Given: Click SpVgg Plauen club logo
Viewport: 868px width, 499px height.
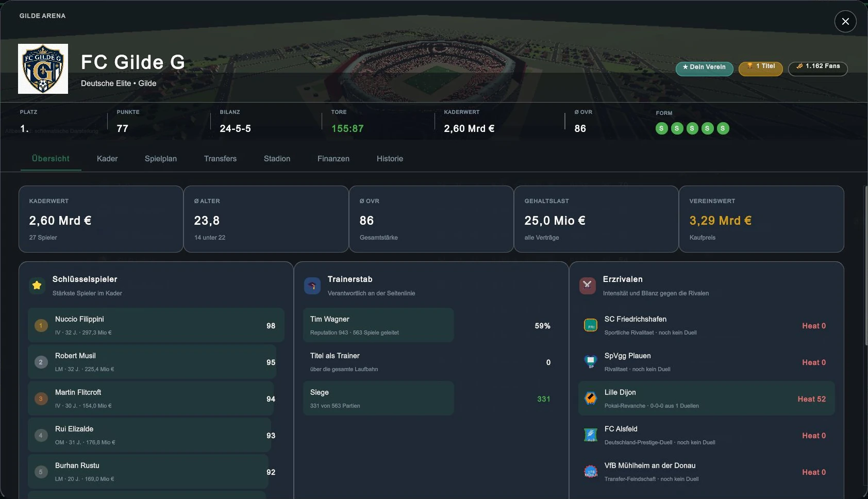Looking at the screenshot, I should click(591, 362).
